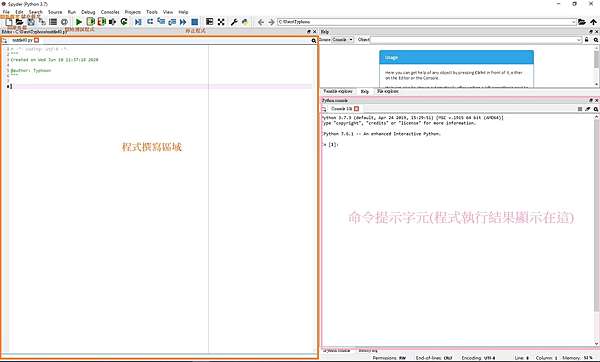Click the Help pane vertical scrollbar
Image resolution: width=600 pixels, height=362 pixels.
coord(596,66)
